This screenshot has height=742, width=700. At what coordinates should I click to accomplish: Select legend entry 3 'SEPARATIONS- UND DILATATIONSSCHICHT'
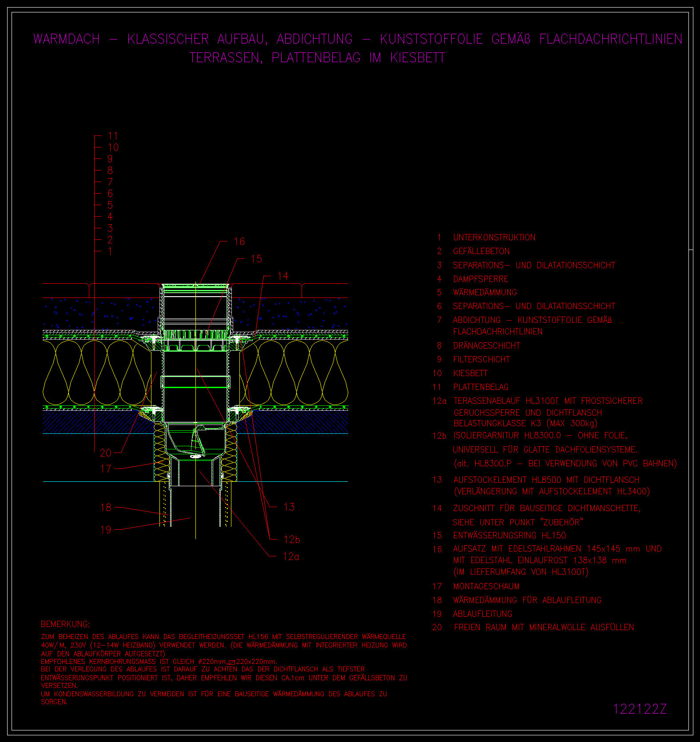coord(534,266)
